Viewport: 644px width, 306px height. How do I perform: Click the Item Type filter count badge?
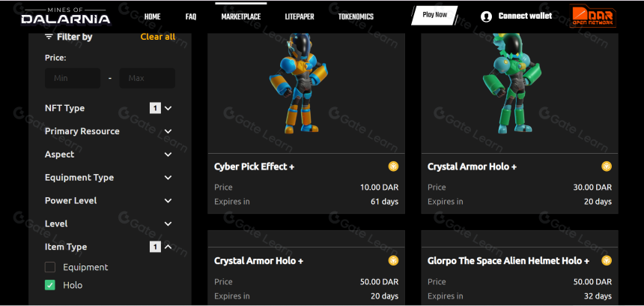(155, 247)
